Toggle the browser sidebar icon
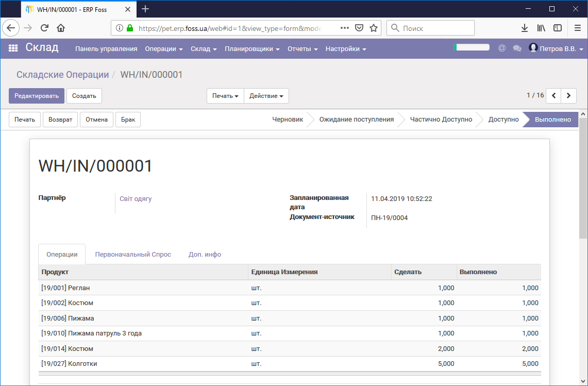The image size is (588, 386). click(558, 28)
